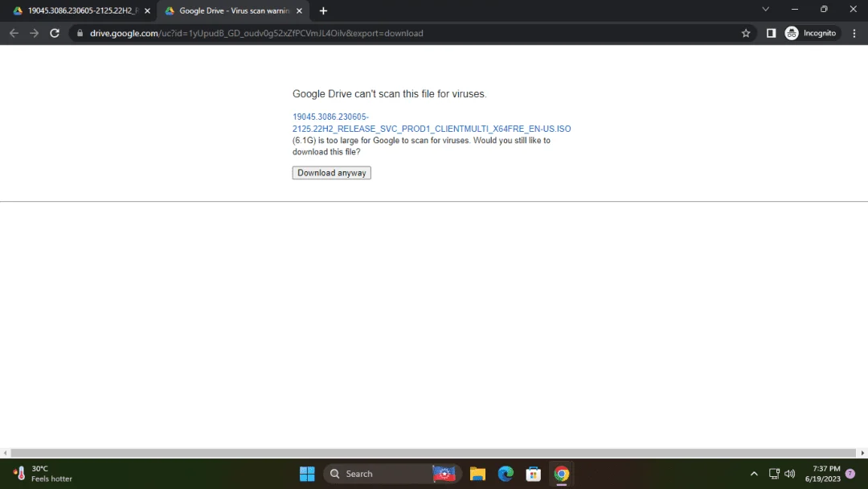Go forward in browser history
Screen dimensions: 868x489
click(35, 33)
